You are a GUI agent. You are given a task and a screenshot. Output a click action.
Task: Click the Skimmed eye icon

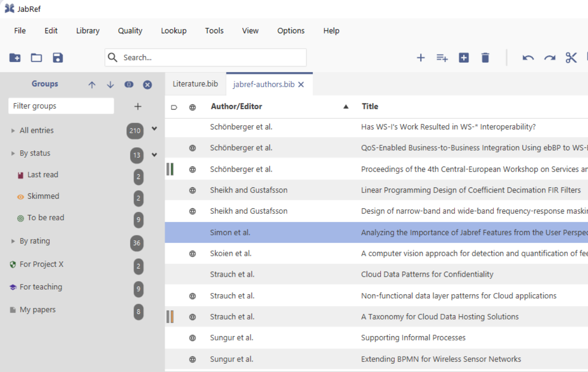[x=20, y=196]
